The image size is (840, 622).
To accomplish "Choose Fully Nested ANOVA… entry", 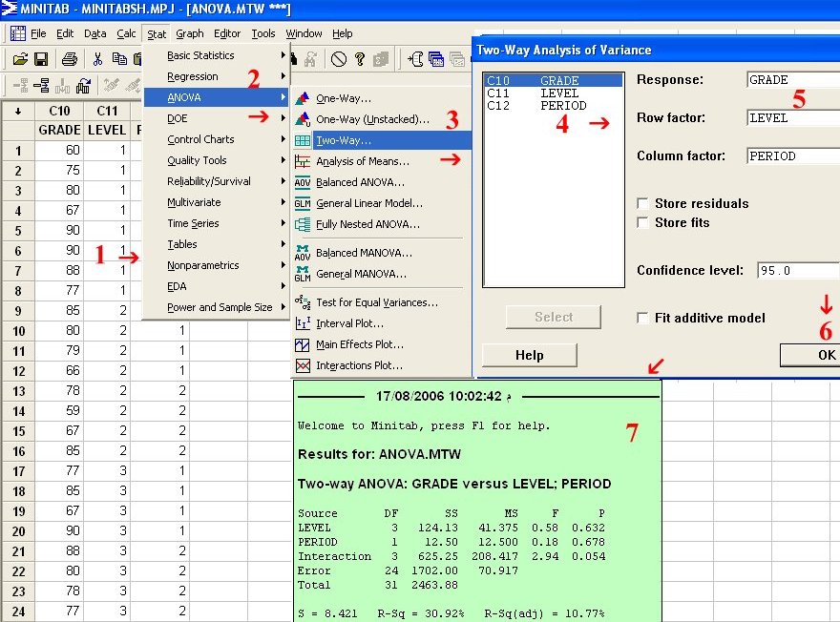I will pos(367,224).
